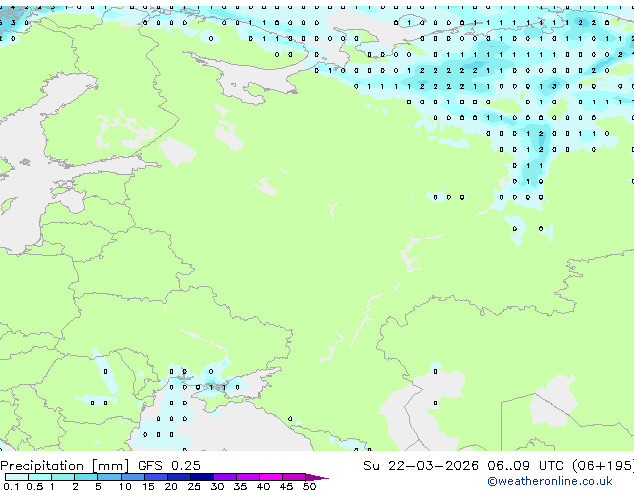This screenshot has width=634, height=490.
Task: Open the weatheronline.co.uk copyright link
Action: [x=550, y=481]
